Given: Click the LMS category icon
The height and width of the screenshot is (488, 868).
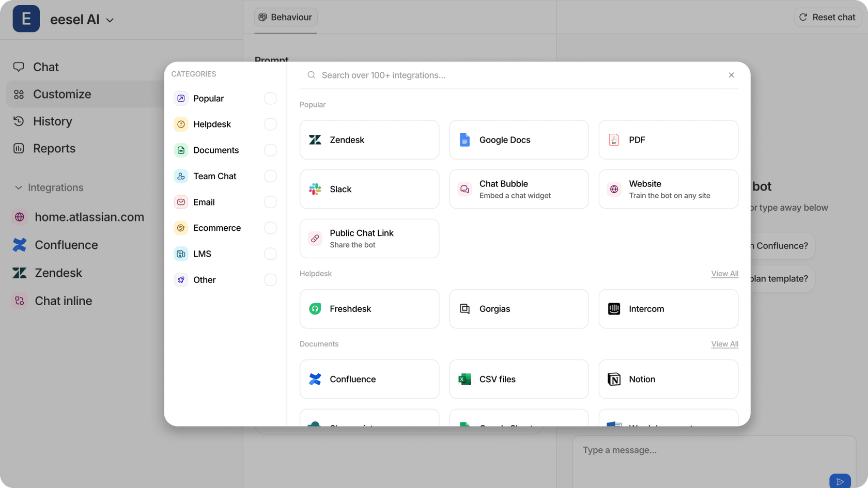Looking at the screenshot, I should pyautogui.click(x=181, y=254).
